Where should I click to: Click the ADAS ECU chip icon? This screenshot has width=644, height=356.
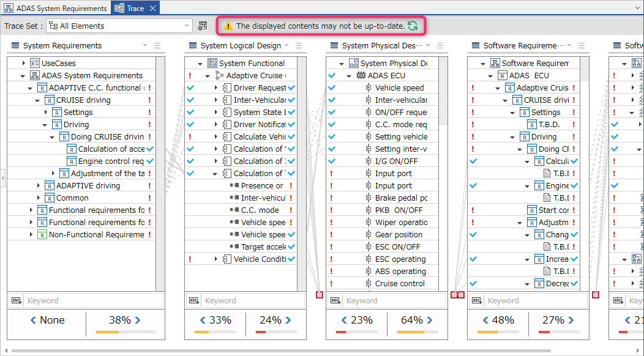361,76
